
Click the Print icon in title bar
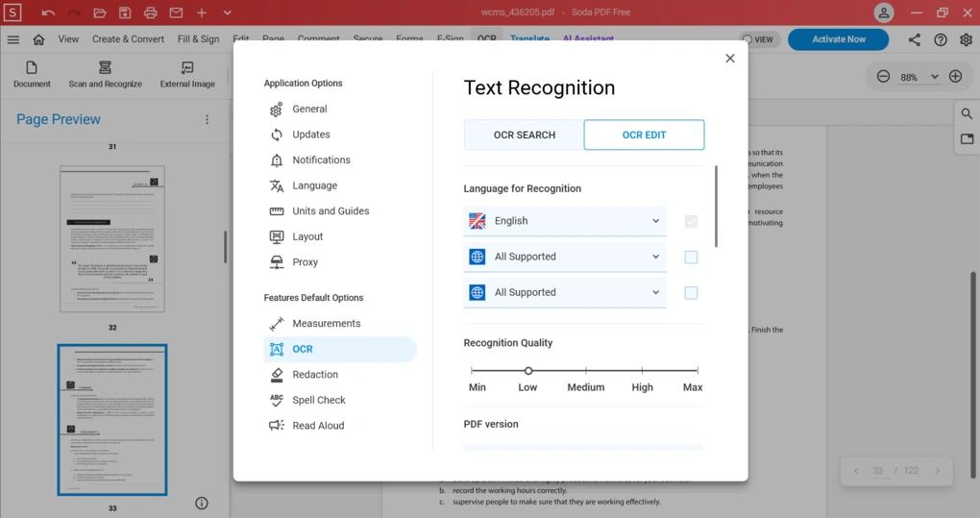click(151, 12)
